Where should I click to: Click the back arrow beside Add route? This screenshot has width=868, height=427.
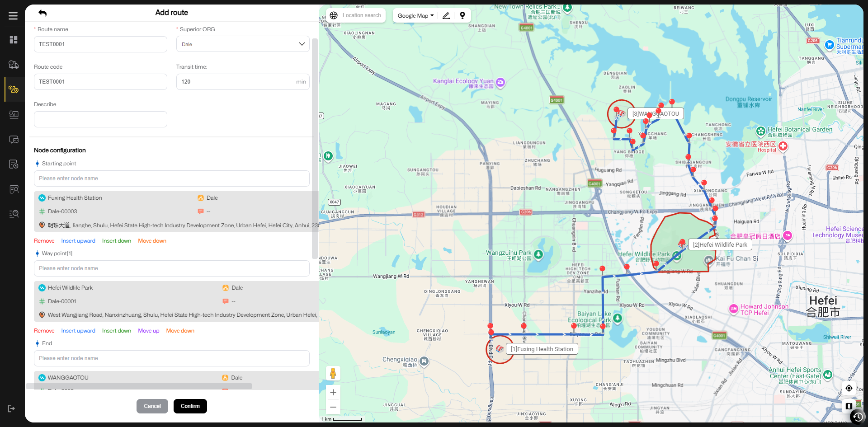42,13
